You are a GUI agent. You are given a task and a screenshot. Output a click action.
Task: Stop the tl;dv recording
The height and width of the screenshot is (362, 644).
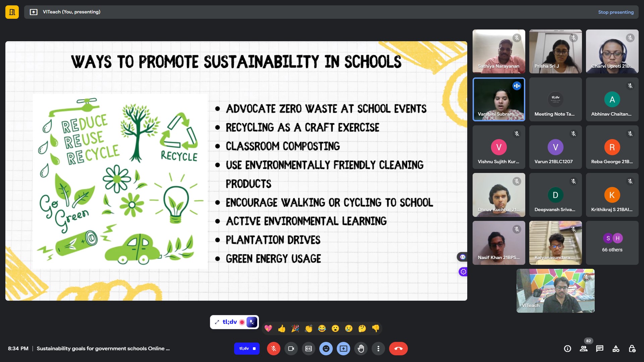tap(254, 349)
